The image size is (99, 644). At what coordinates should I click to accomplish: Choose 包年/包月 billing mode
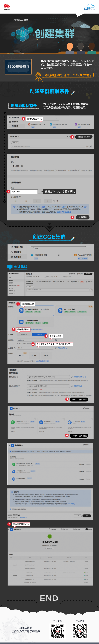(x=24, y=335)
